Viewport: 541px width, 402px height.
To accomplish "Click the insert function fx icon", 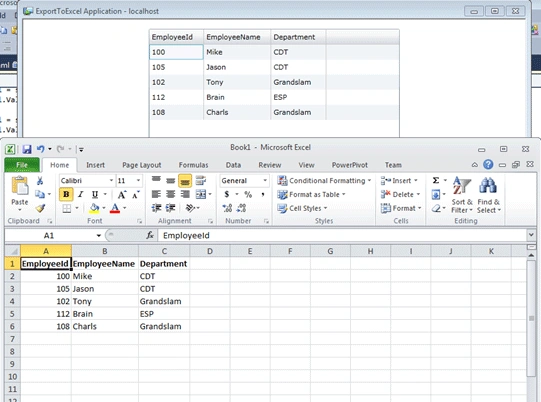I will point(150,235).
